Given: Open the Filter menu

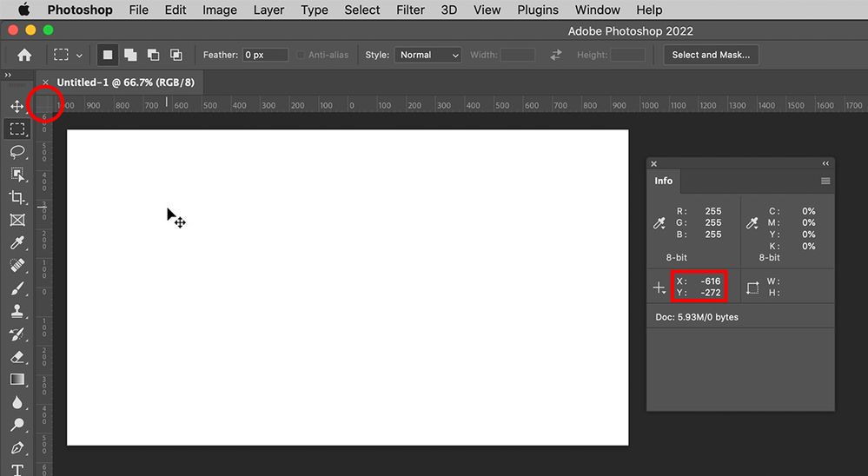Looking at the screenshot, I should (410, 10).
